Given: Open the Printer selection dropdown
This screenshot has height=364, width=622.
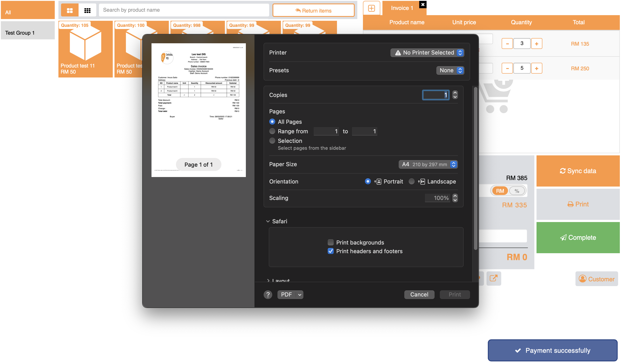Looking at the screenshot, I should pos(427,53).
